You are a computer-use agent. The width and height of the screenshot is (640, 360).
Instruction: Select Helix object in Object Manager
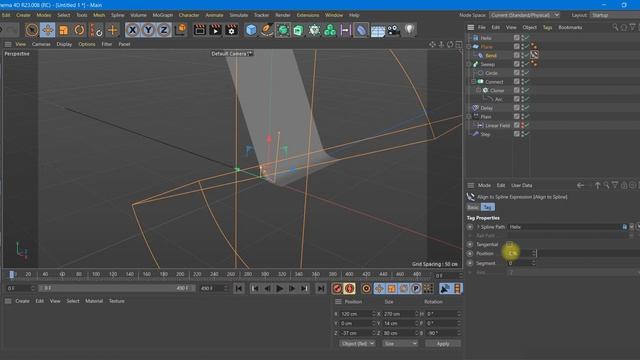pyautogui.click(x=486, y=38)
